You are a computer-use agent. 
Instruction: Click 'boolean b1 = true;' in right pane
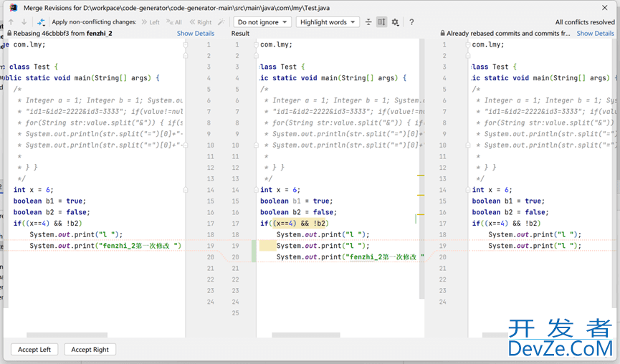(x=508, y=201)
